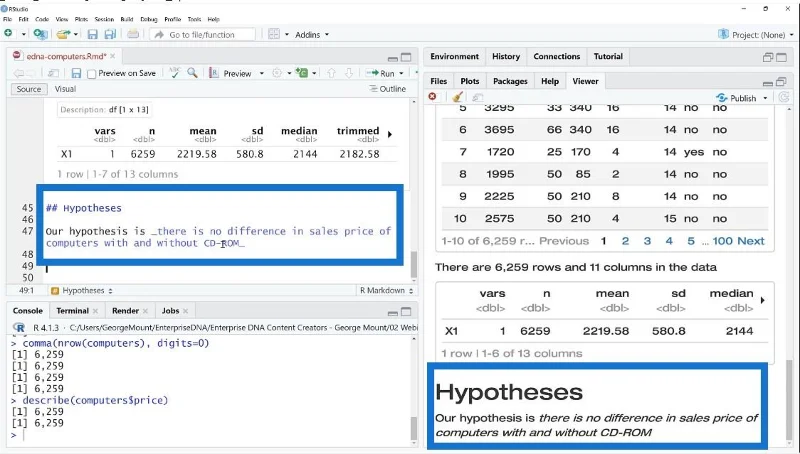Click the back navigation arrow in editor
Image resolution: width=800 pixels, height=454 pixels.
coord(18,73)
